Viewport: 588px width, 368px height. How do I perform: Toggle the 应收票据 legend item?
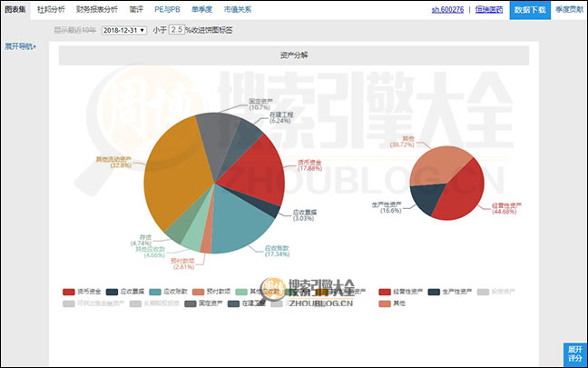pyautogui.click(x=125, y=292)
